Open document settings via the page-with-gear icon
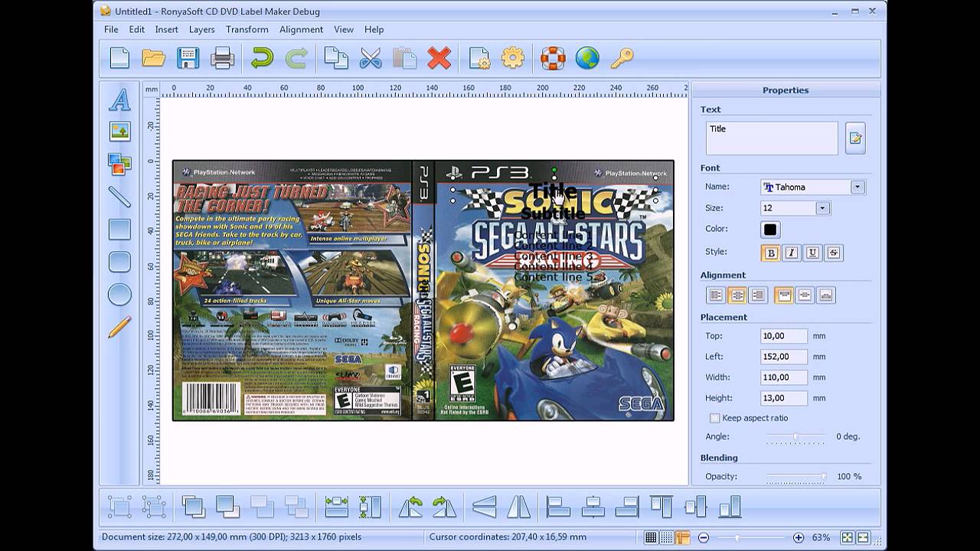980x551 pixels. point(479,58)
